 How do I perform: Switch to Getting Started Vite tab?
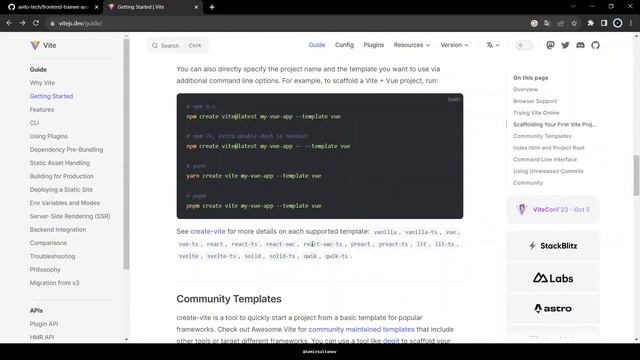point(152,7)
